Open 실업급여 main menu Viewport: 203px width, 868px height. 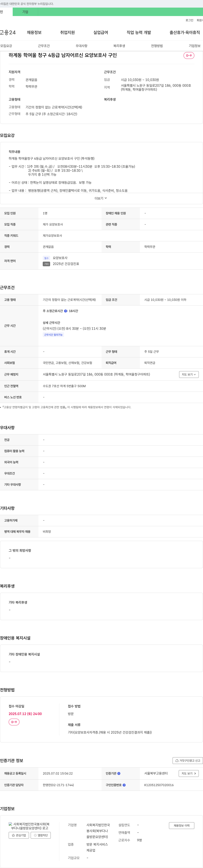pyautogui.click(x=101, y=32)
